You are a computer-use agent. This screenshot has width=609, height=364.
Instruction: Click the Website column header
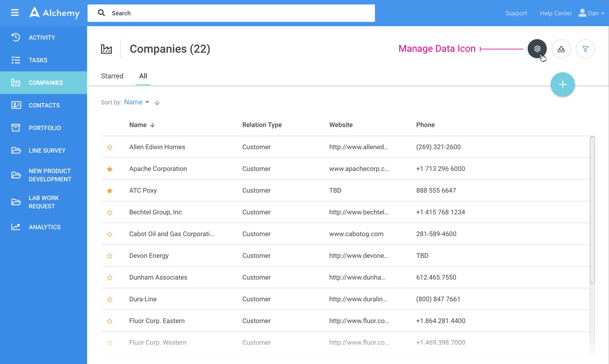tap(341, 125)
